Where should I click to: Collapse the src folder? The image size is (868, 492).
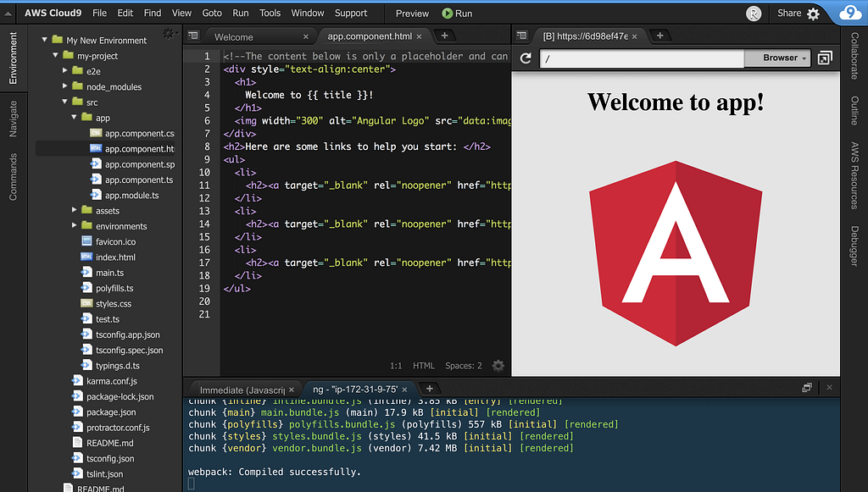coord(66,102)
